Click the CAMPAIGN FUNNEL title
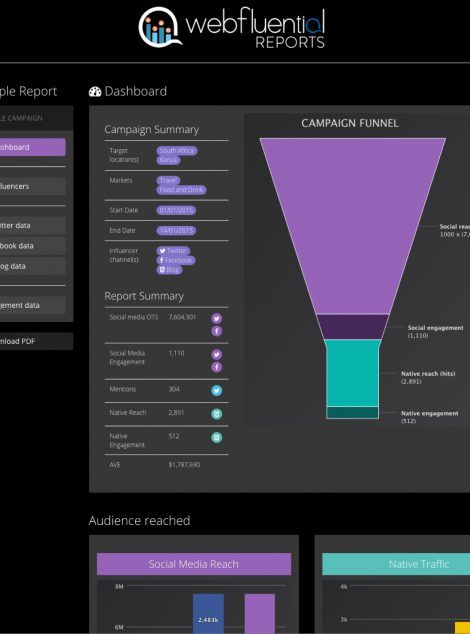The image size is (470, 634). click(350, 123)
